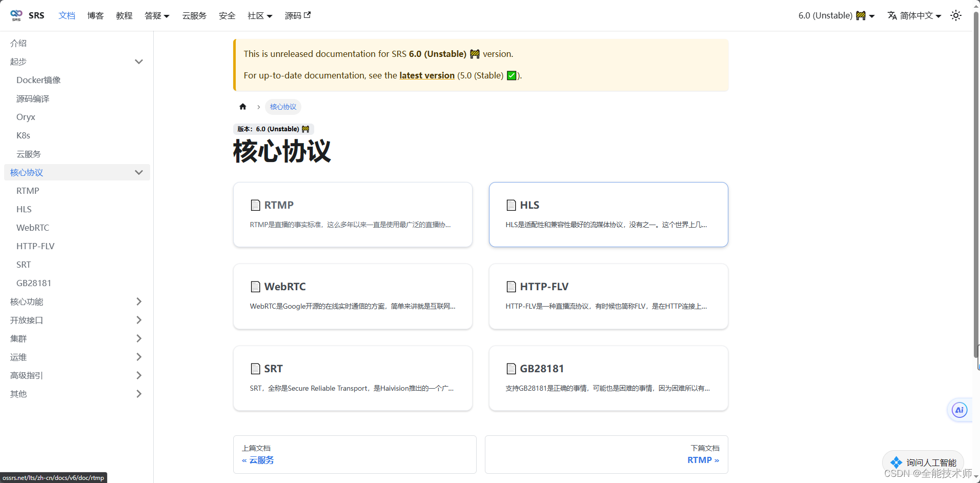Click the SRS logo icon

click(x=16, y=15)
